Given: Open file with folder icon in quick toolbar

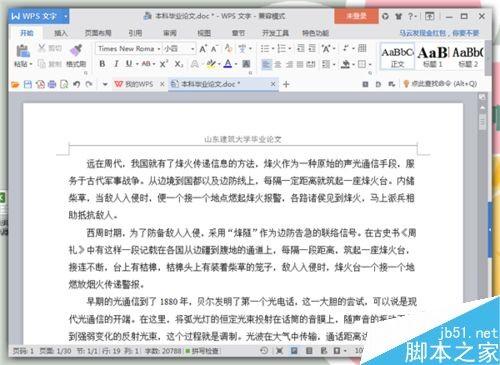Looking at the screenshot, I should [15, 84].
